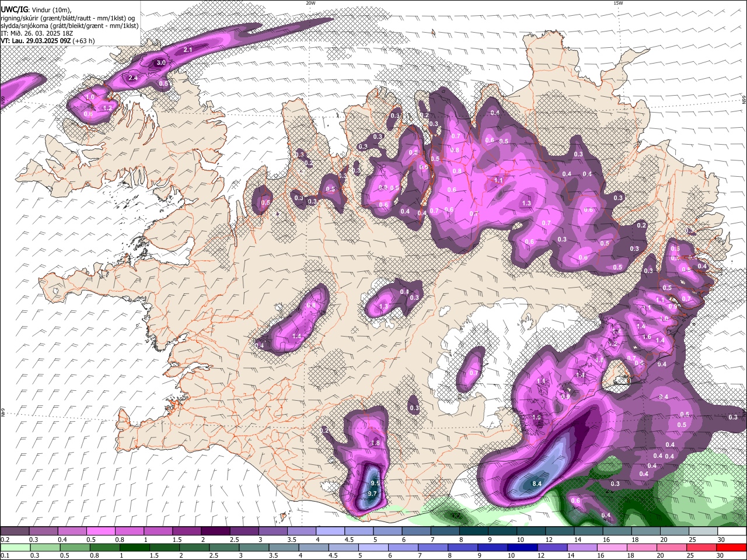Pick the darkest green swatch between 1 and 1.5
This screenshot has height=560, width=747.
click(x=134, y=548)
